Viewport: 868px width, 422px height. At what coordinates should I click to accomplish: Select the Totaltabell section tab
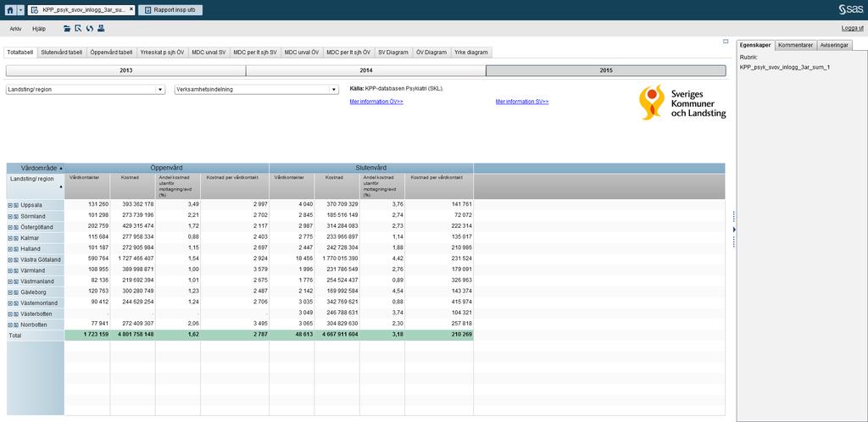click(20, 52)
